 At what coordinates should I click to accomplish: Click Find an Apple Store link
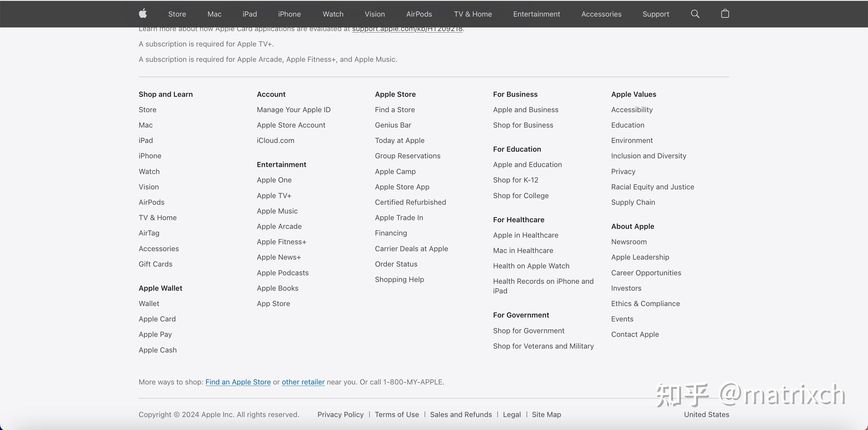pyautogui.click(x=238, y=382)
